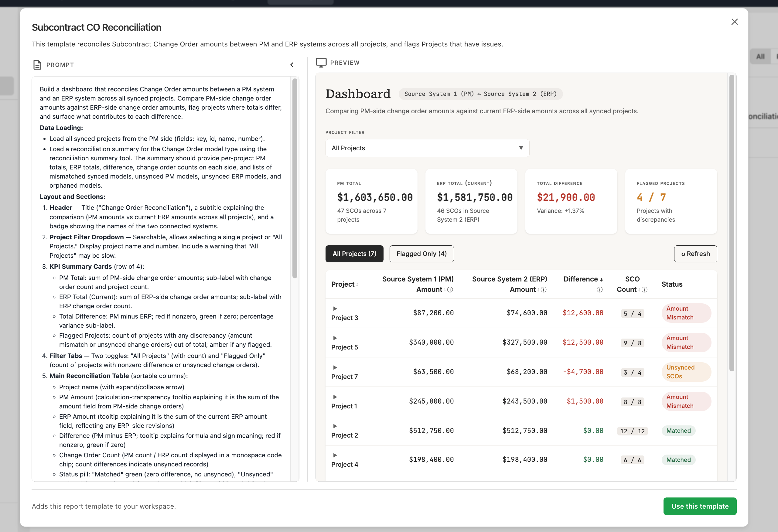Viewport: 778px width, 532px height.
Task: Click the 6 / 6 SCO count chip
Action: pos(632,460)
